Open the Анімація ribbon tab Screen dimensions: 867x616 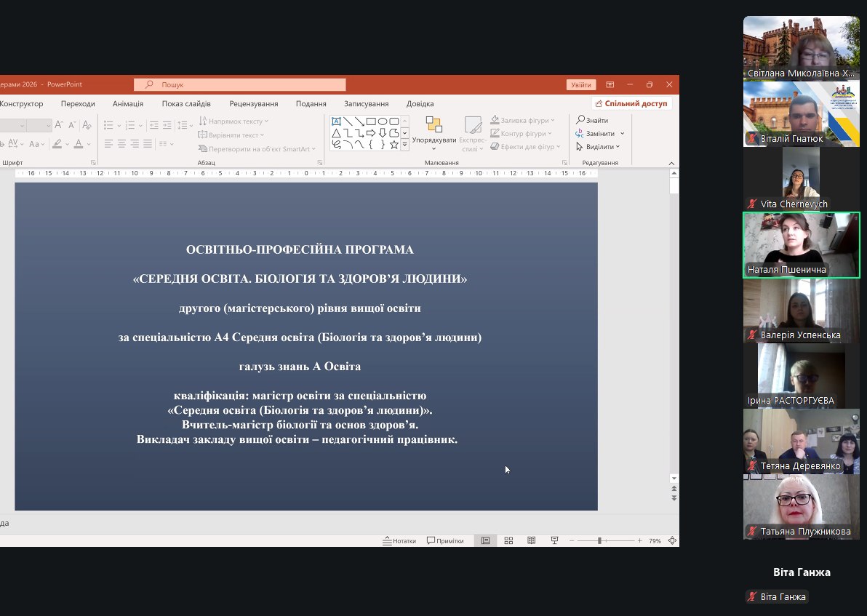click(x=128, y=104)
